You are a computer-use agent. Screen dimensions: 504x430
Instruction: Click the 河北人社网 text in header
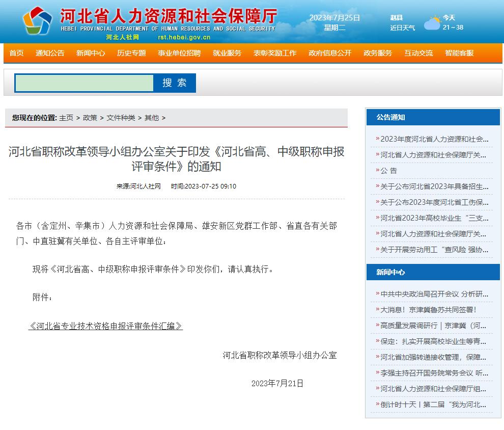123,37
